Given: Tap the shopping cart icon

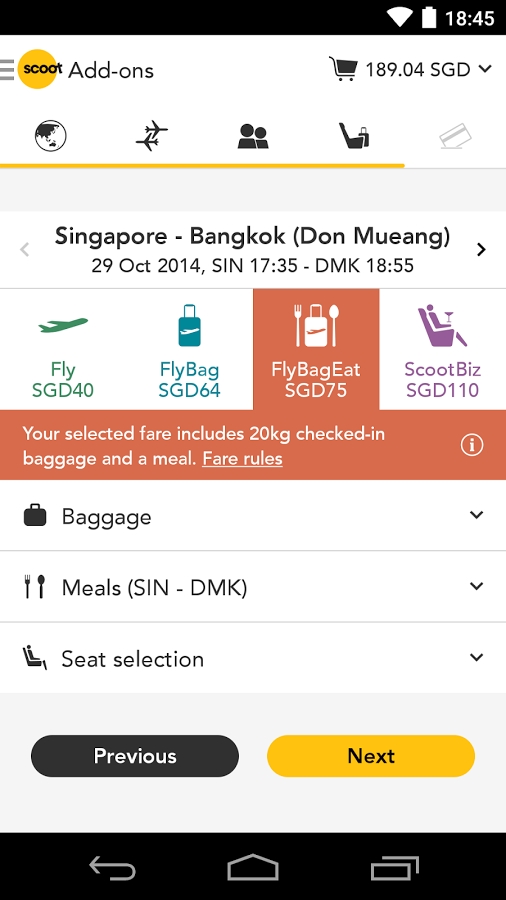Looking at the screenshot, I should pyautogui.click(x=343, y=69).
